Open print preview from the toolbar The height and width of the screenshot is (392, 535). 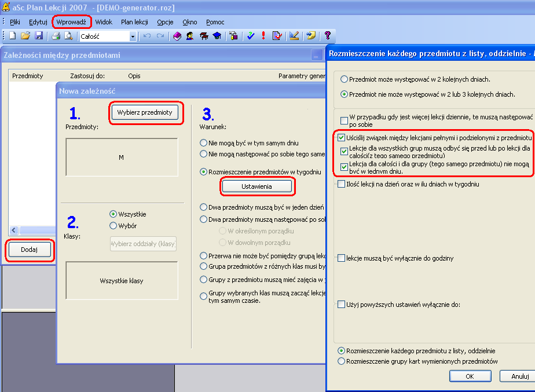click(69, 36)
